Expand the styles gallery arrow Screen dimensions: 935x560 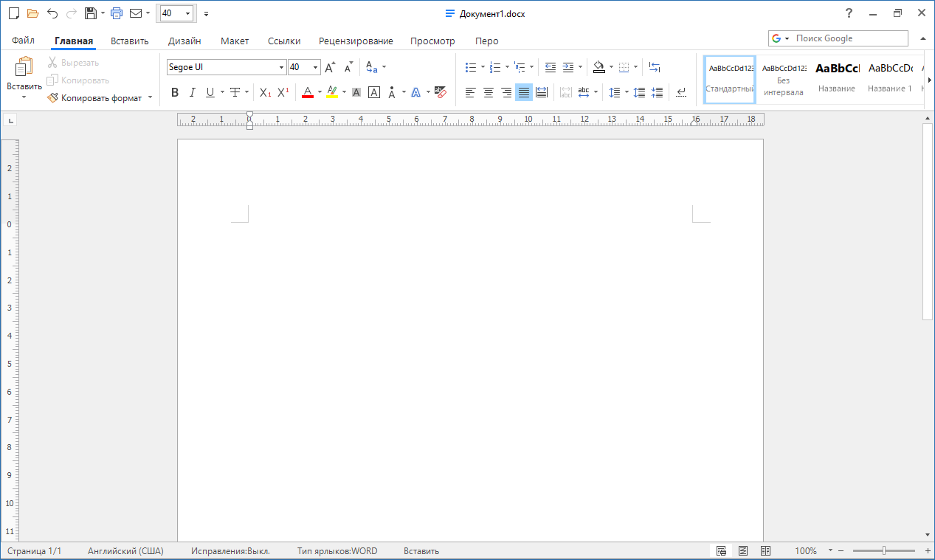[929, 80]
